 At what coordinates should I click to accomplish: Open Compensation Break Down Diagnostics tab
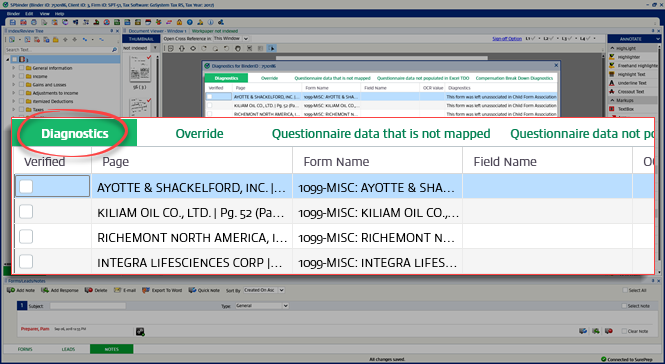point(514,78)
